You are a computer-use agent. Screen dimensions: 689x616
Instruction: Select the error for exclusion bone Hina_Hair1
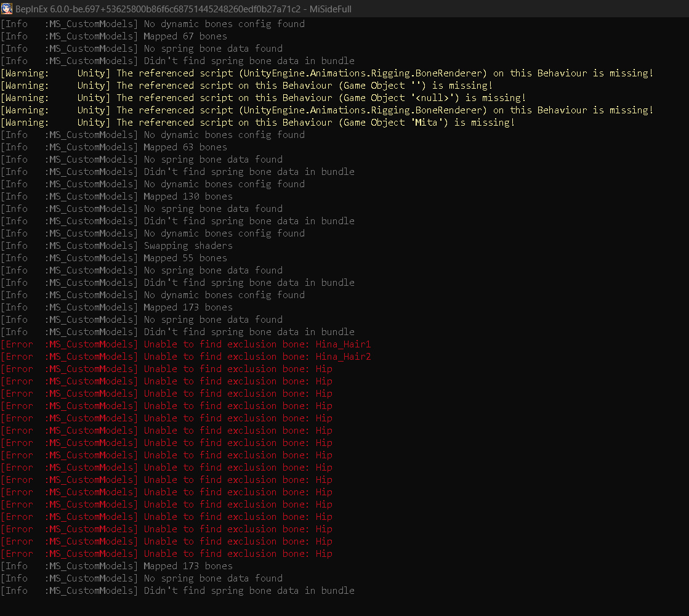click(257, 344)
